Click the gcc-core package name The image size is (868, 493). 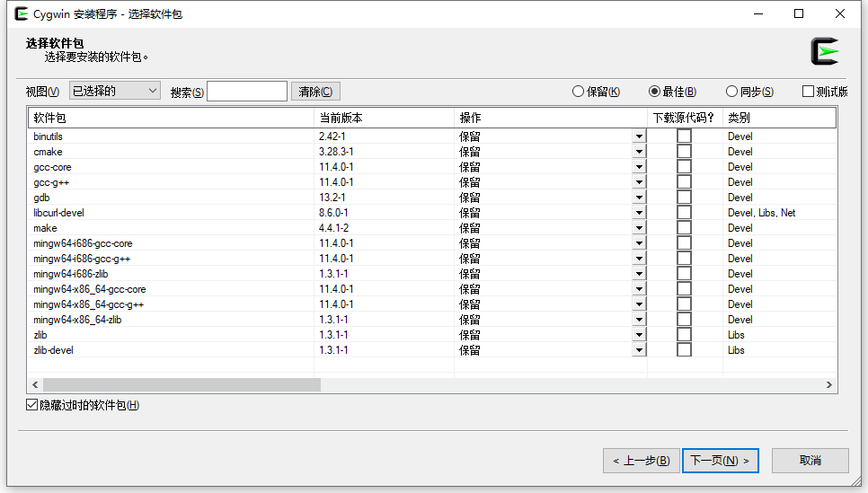click(x=53, y=167)
